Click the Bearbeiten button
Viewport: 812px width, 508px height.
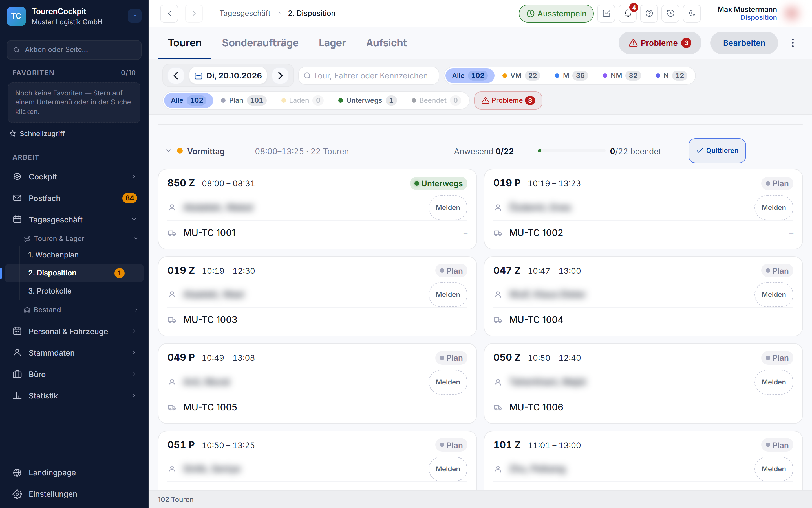[x=744, y=43]
